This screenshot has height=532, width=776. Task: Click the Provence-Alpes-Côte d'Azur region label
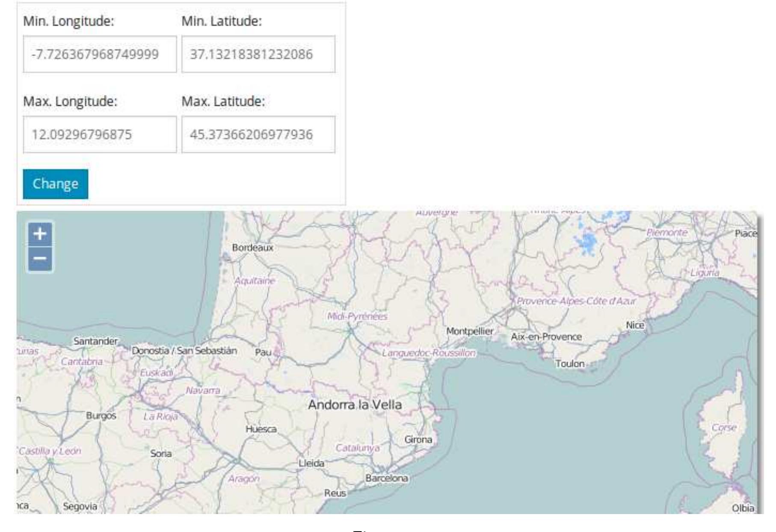577,301
